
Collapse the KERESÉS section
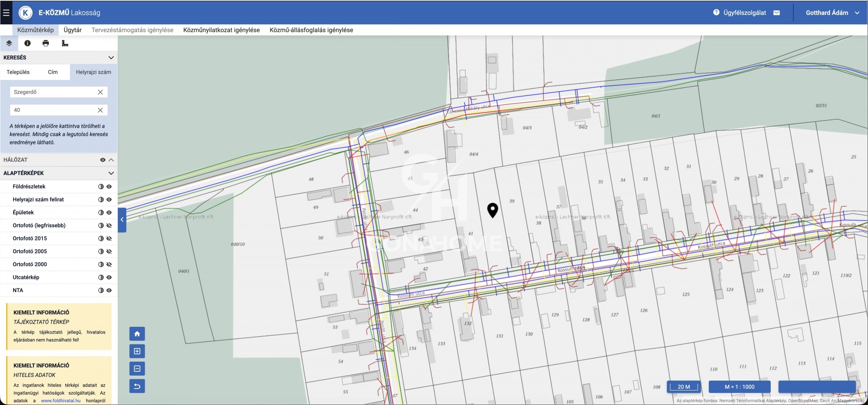111,58
